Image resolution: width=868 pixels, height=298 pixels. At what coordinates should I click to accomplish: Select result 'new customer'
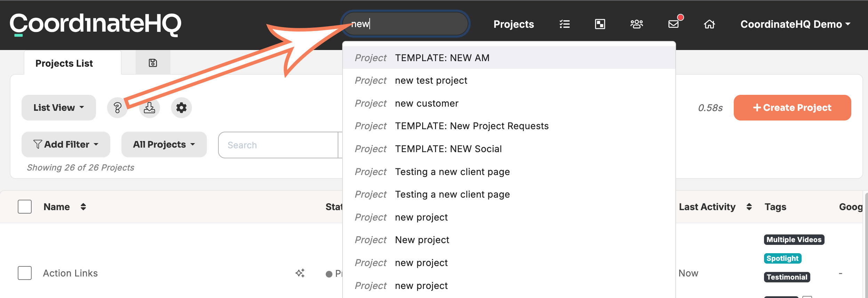509,103
